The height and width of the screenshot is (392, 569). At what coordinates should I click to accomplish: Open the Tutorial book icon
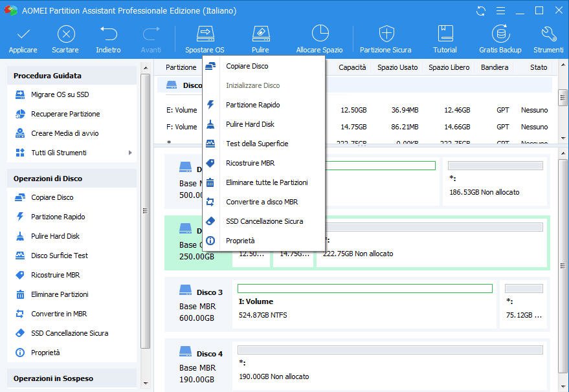(x=445, y=34)
